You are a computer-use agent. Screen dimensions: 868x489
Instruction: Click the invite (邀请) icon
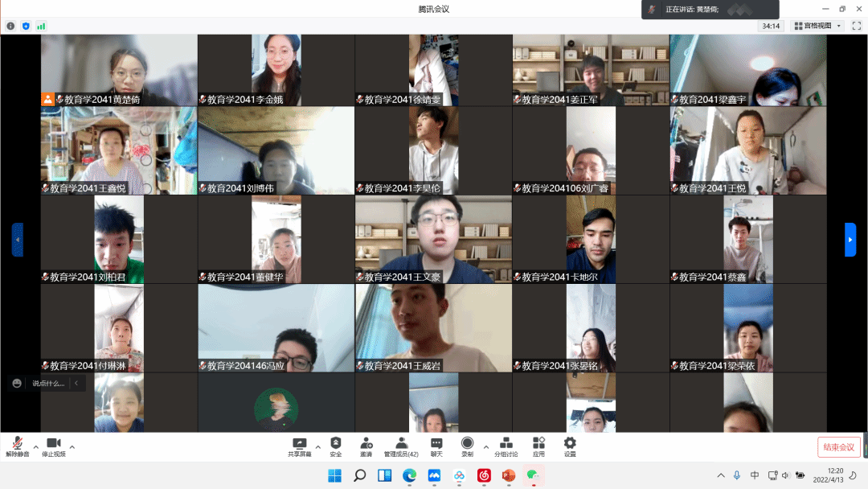coord(366,446)
